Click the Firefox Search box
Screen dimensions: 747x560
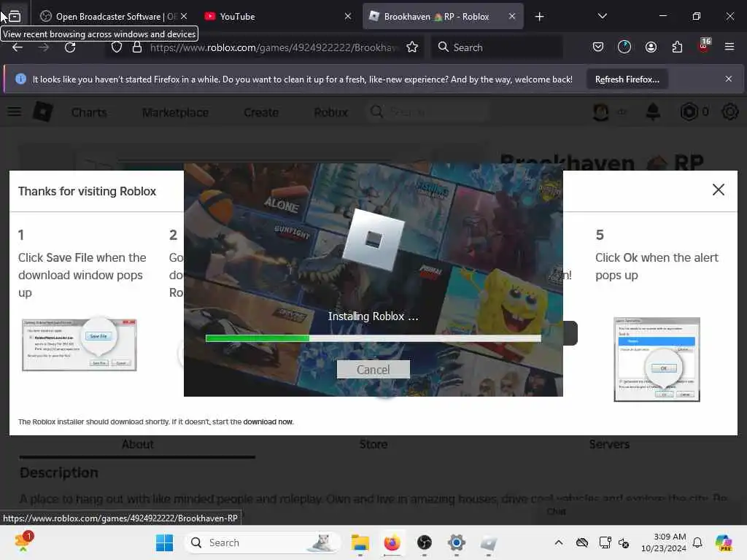click(497, 47)
